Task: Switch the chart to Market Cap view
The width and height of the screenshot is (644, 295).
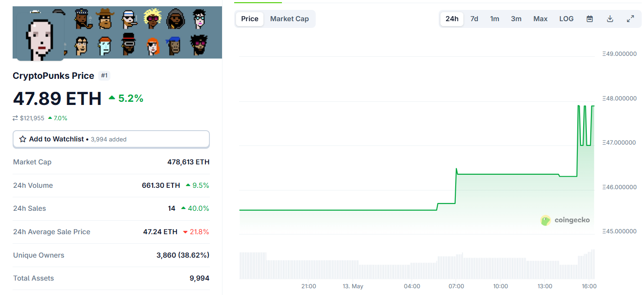Action: pyautogui.click(x=290, y=19)
